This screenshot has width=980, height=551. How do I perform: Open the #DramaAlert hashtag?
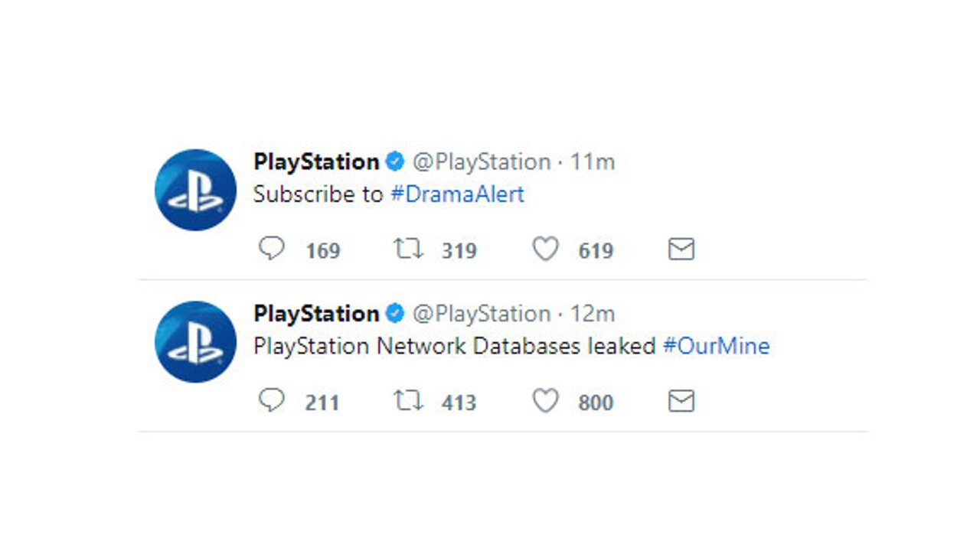(457, 194)
